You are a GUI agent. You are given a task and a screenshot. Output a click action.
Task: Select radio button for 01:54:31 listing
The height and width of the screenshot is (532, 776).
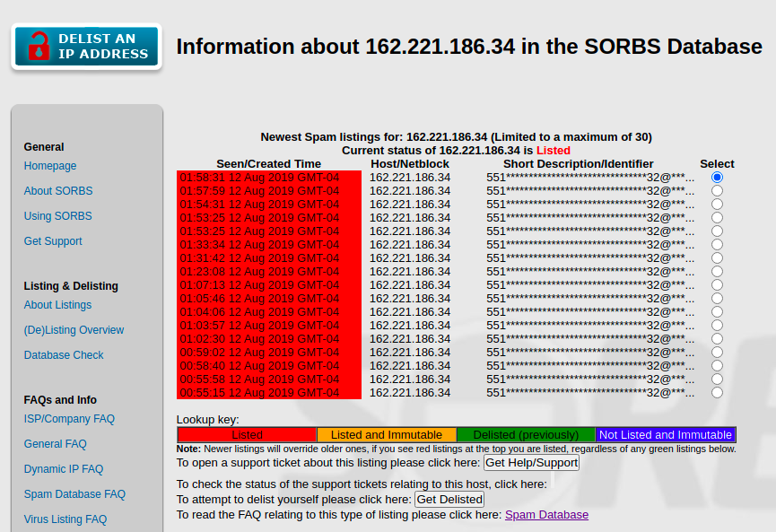tap(717, 204)
